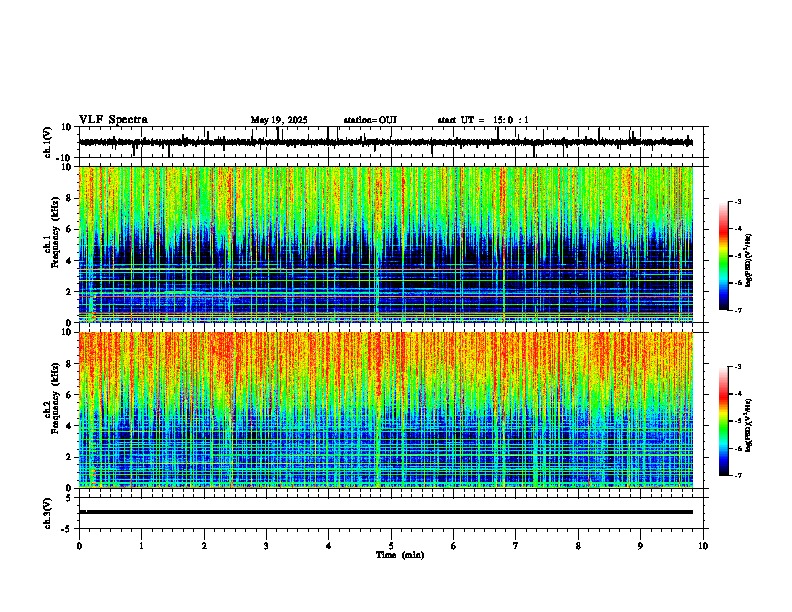The image size is (792, 612).
Task: Click the "Time (min)" x-axis label
Action: click(400, 555)
